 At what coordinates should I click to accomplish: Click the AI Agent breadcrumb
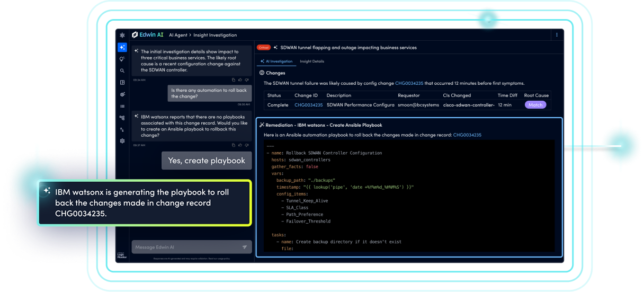point(179,35)
